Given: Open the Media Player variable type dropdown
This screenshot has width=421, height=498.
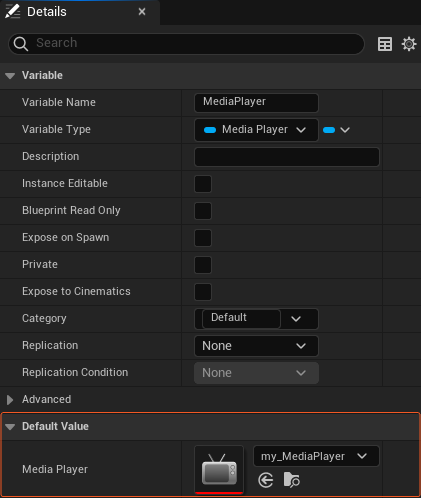Looking at the screenshot, I should (x=256, y=130).
